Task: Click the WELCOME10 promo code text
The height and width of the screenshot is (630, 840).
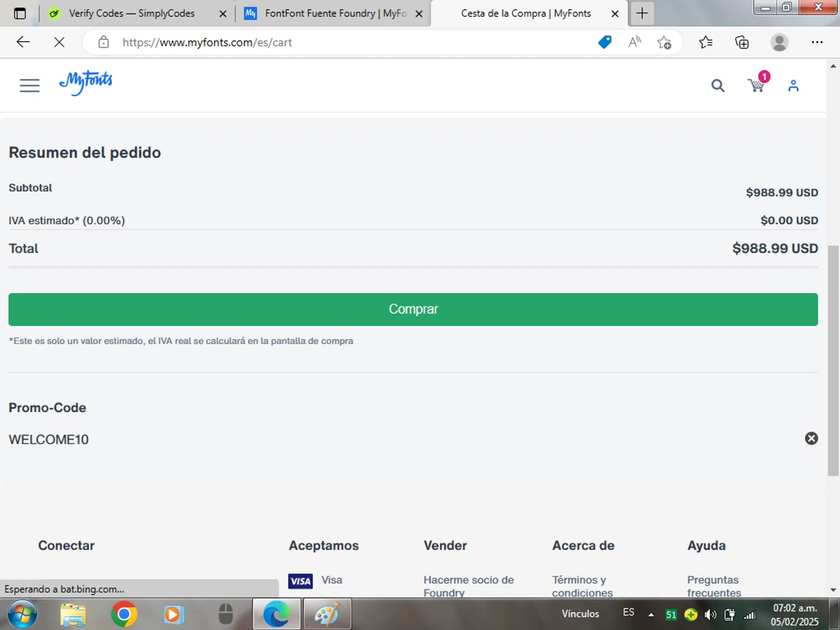Action: [x=49, y=440]
